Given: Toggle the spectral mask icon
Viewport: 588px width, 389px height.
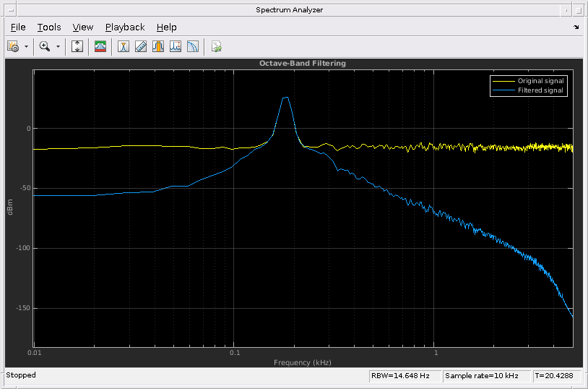Looking at the screenshot, I should [100, 46].
